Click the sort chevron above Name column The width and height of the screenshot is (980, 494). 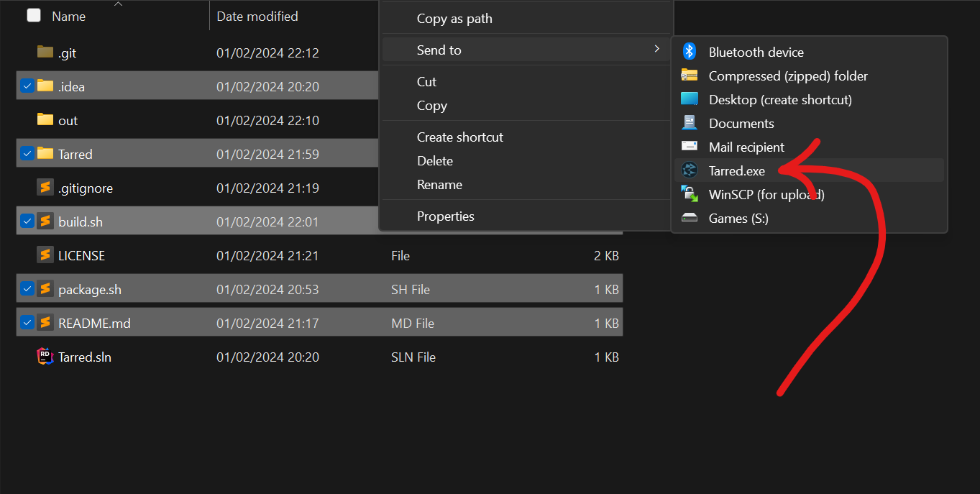pyautogui.click(x=117, y=4)
